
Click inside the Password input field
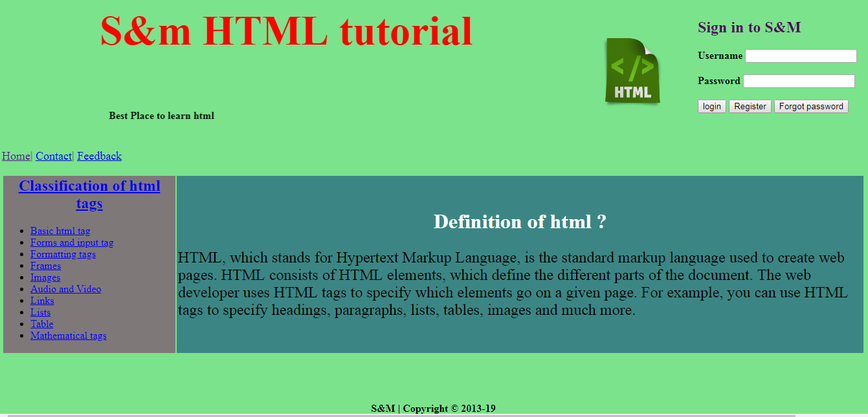point(798,80)
